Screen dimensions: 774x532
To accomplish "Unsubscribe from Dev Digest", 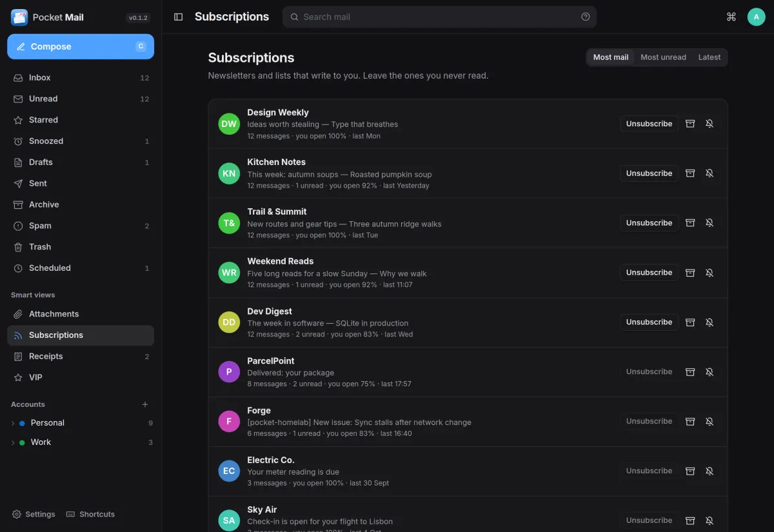I will tap(650, 322).
